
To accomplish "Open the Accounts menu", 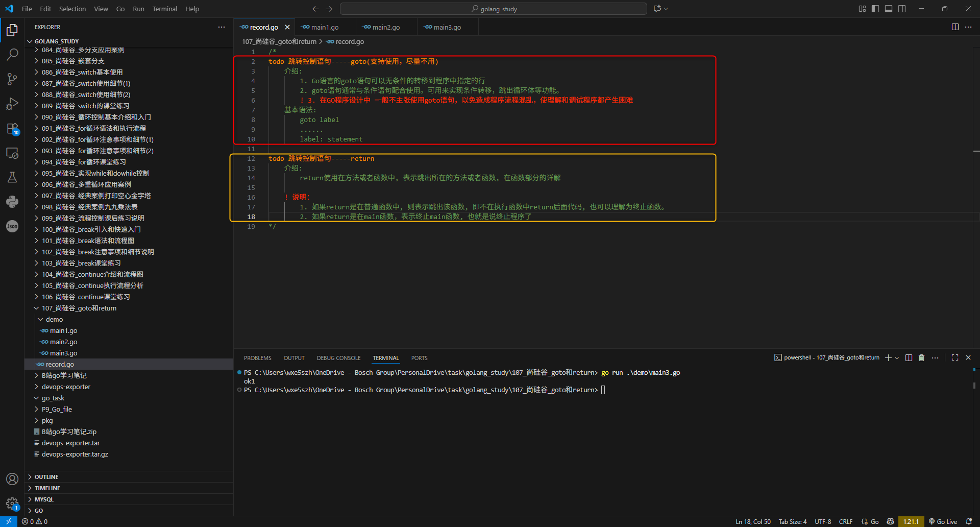I will [12, 479].
